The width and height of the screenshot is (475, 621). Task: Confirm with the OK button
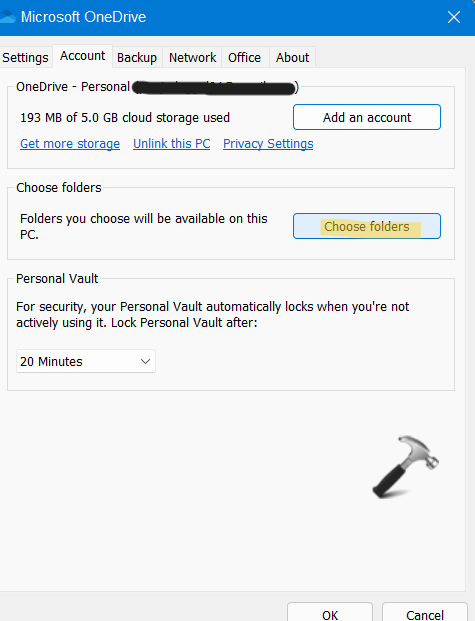[330, 612]
